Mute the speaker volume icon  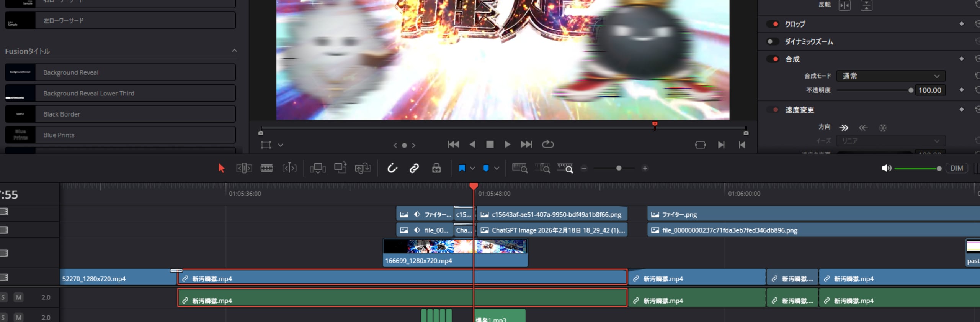click(887, 168)
